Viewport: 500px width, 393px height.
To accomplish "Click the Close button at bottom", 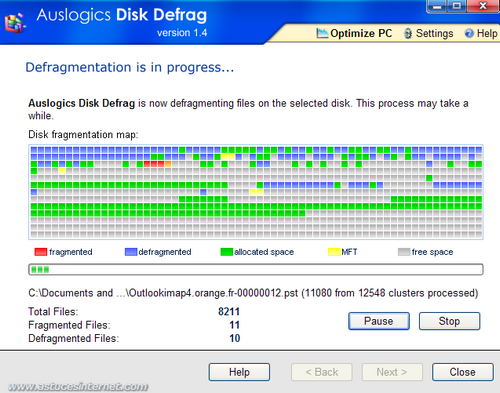I will [463, 372].
